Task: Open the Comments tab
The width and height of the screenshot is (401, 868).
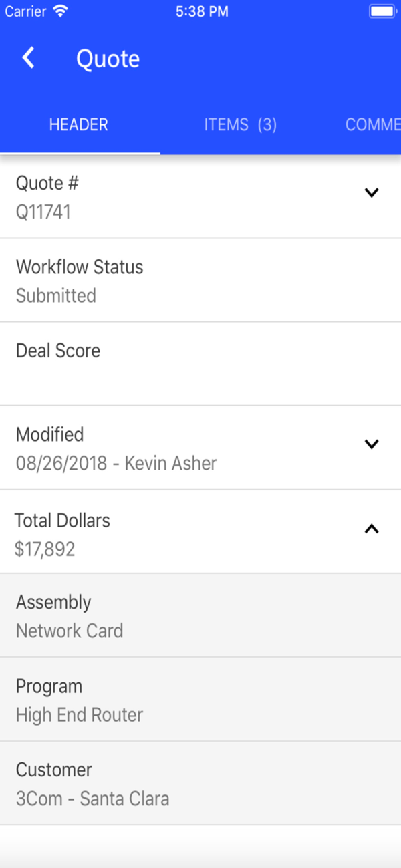Action: pos(372,125)
